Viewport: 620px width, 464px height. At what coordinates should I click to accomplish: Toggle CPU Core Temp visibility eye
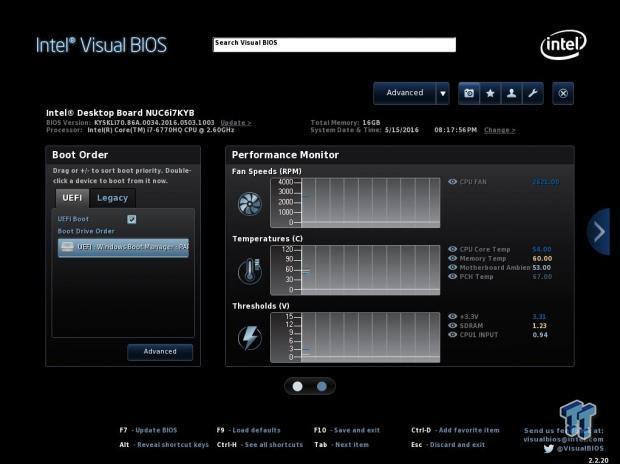(x=452, y=249)
